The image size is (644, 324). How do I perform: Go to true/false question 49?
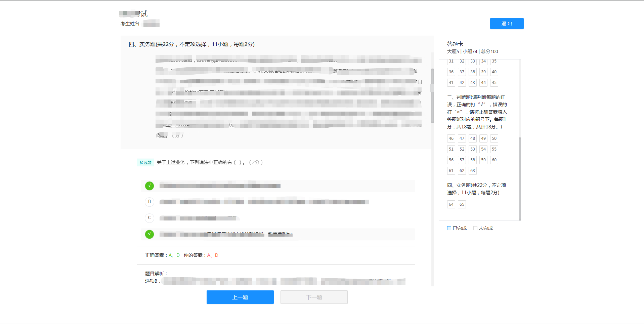click(483, 138)
